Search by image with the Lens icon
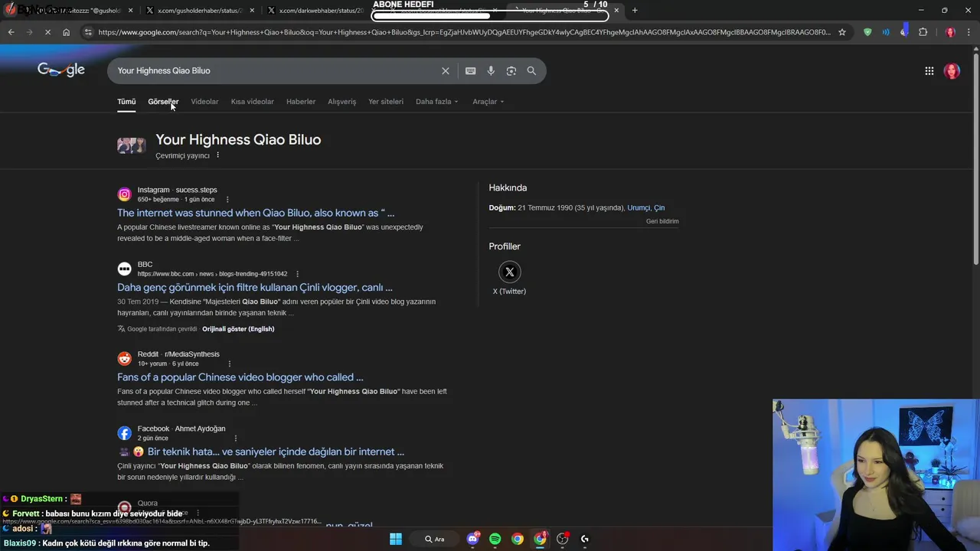The height and width of the screenshot is (551, 980). pyautogui.click(x=511, y=70)
